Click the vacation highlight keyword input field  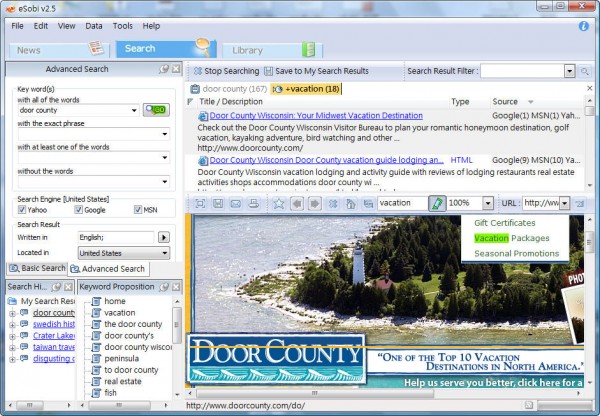[403, 203]
